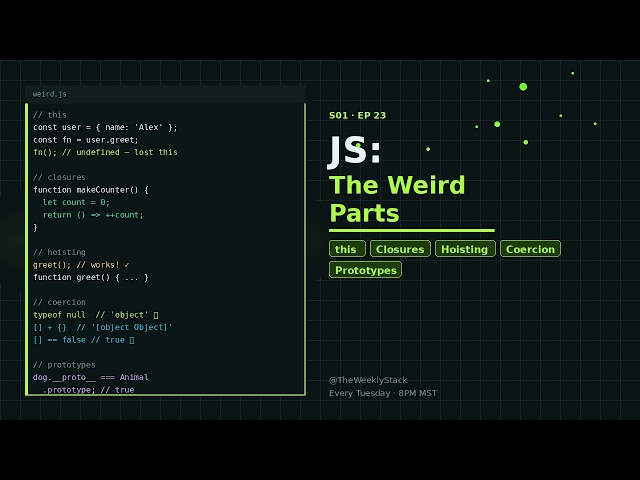
Task: Click "[] + {} // '[object Object]'" line
Action: [x=103, y=327]
